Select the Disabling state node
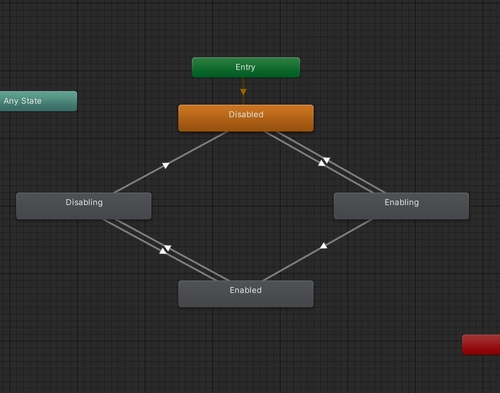Screen dimensions: 500x393 pyautogui.click(x=84, y=206)
